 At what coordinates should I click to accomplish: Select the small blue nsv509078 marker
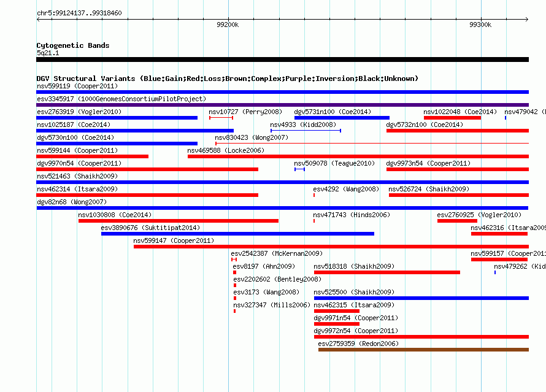299,169
